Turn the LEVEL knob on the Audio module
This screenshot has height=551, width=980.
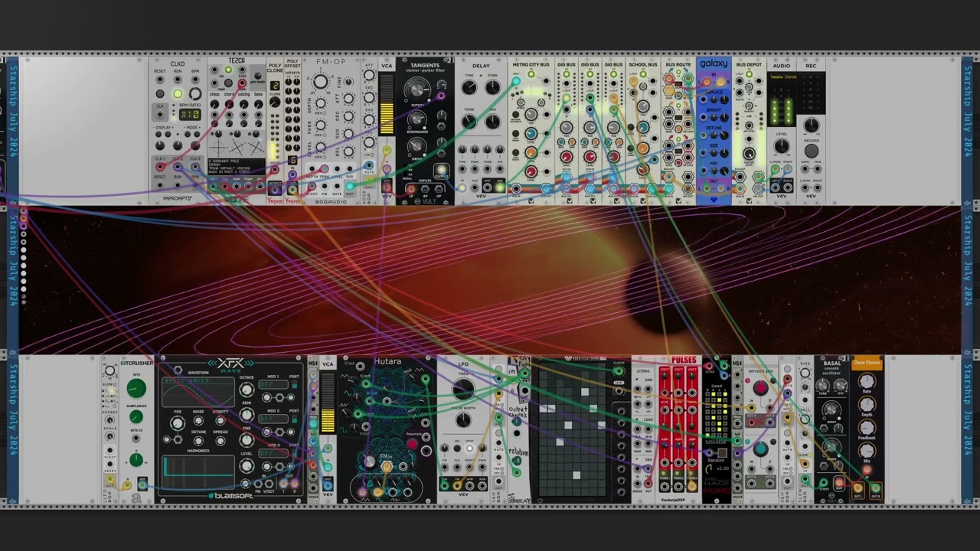pos(782,145)
